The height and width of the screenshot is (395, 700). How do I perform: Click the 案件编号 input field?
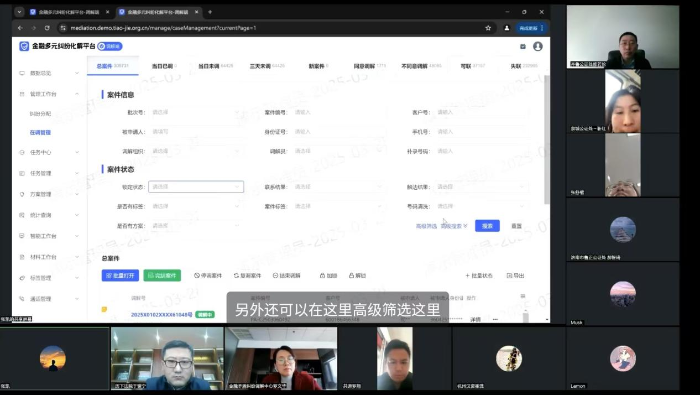point(339,112)
